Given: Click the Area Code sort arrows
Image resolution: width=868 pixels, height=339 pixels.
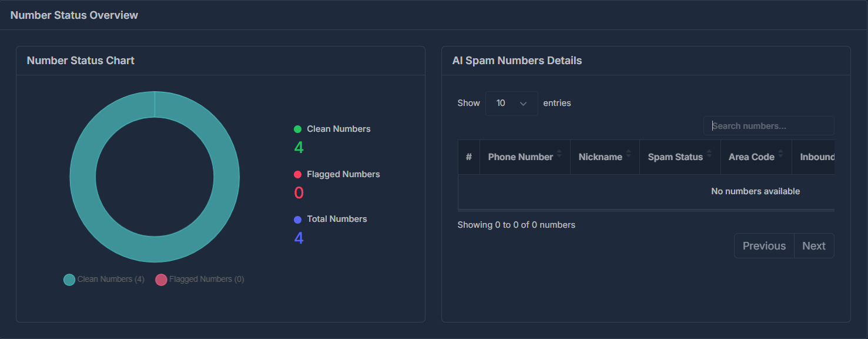Looking at the screenshot, I should tap(781, 154).
